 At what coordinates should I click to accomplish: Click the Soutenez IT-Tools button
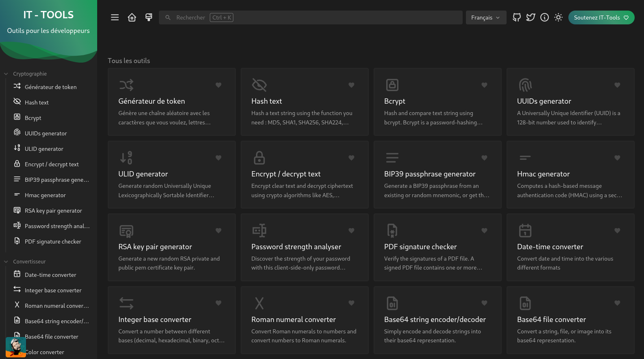pos(601,17)
